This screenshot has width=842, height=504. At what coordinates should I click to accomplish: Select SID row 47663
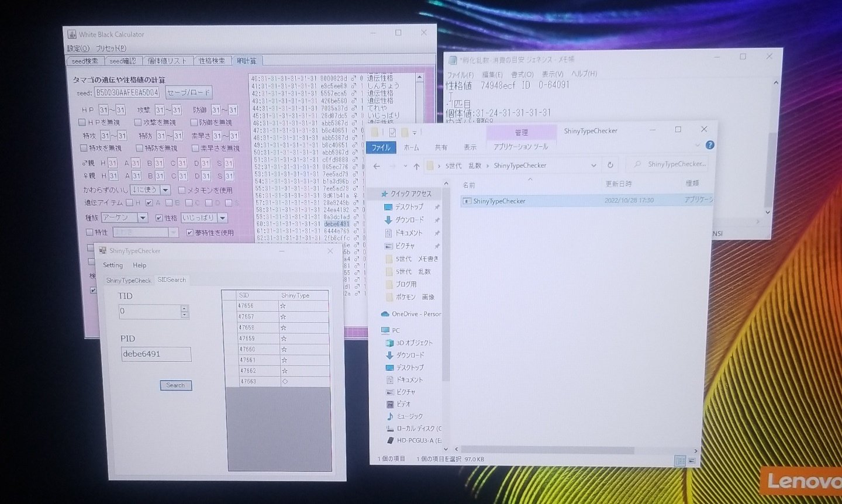coord(275,381)
